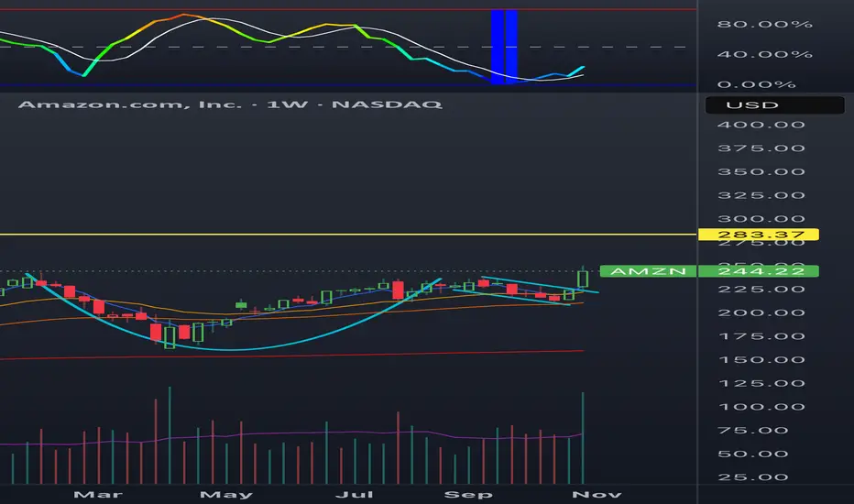Click the 0.00% oscillator axis value
Image resolution: width=854 pixels, height=504 pixels.
(x=756, y=84)
